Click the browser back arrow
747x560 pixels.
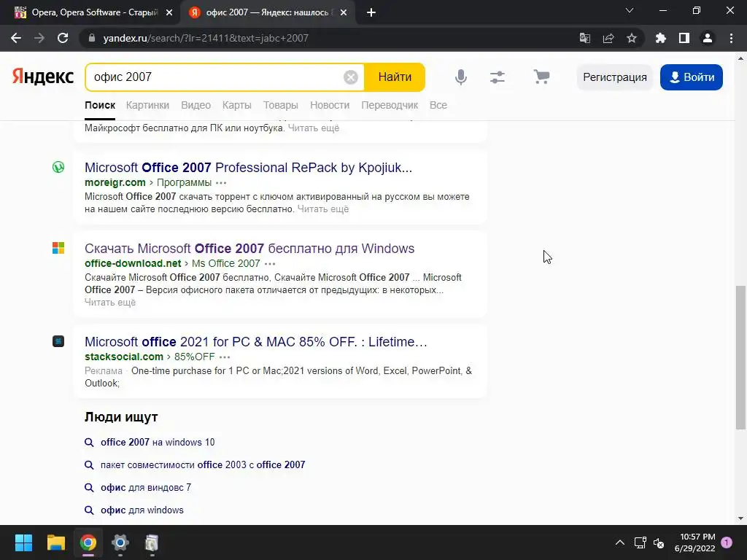click(16, 38)
